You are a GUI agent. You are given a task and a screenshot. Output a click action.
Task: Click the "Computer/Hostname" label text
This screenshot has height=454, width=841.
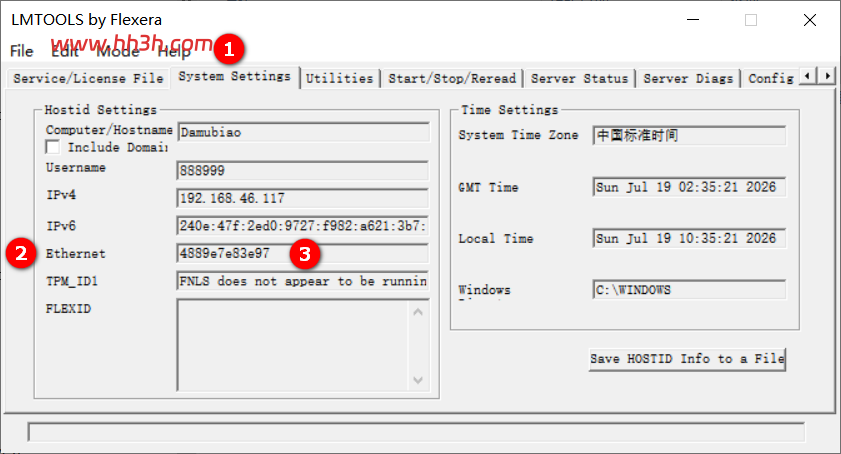coord(109,130)
